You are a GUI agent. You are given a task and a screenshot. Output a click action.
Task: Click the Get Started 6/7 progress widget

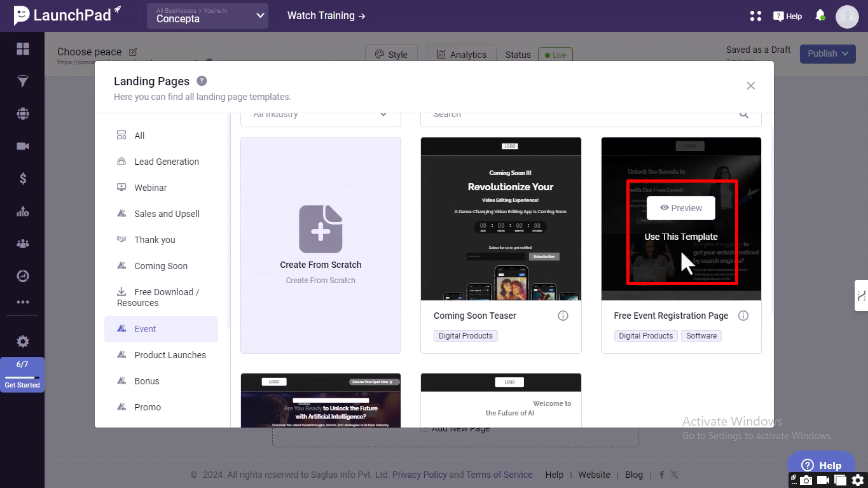[22, 374]
